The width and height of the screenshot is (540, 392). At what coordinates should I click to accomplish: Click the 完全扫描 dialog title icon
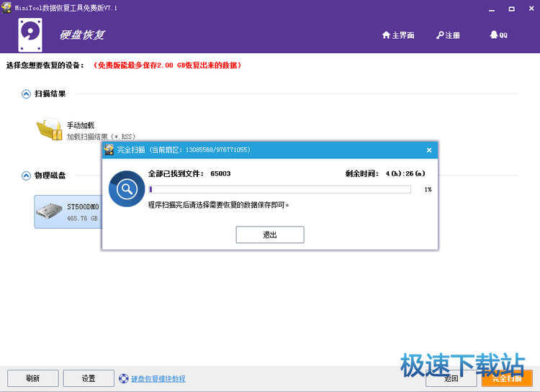point(109,150)
